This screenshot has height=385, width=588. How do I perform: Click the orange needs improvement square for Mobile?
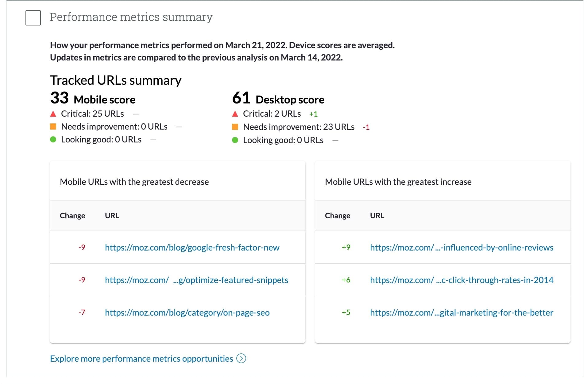click(53, 126)
